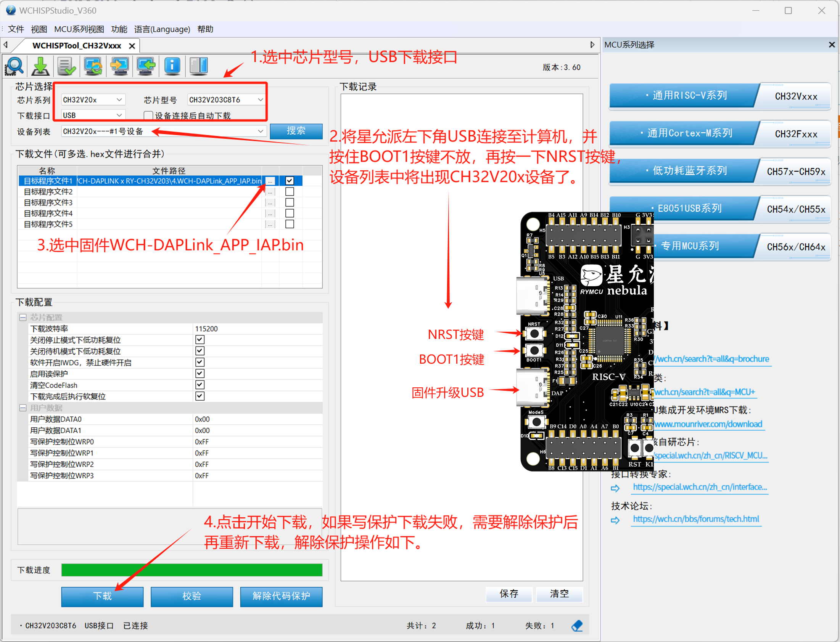Image resolution: width=840 pixels, height=642 pixels.
Task: Open the 语言(Language) menu
Action: coord(162,29)
